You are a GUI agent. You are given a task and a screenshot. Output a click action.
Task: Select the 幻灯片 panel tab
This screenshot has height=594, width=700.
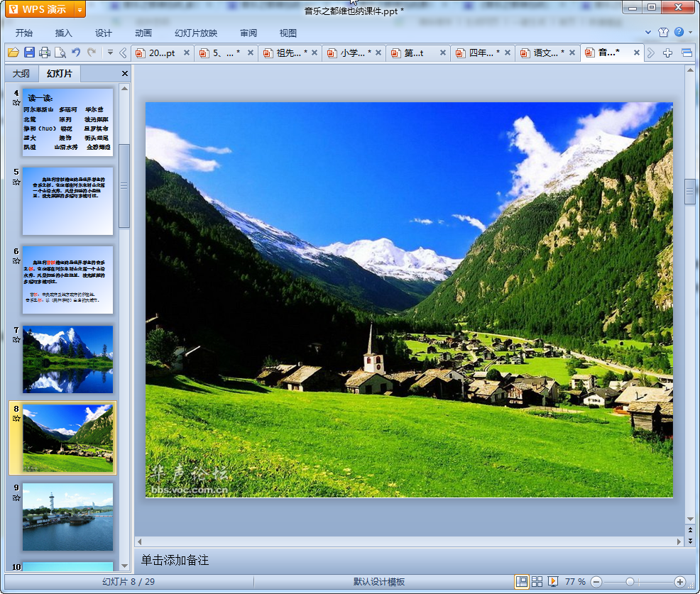point(60,74)
